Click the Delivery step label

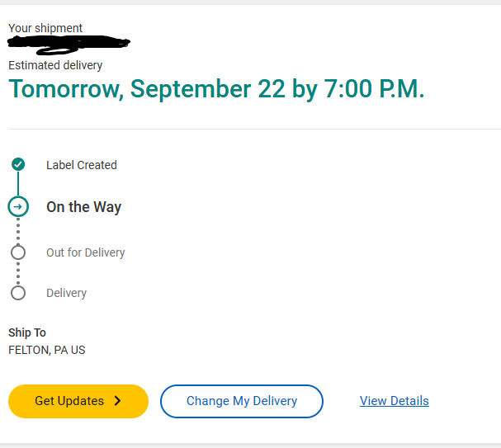click(x=66, y=293)
